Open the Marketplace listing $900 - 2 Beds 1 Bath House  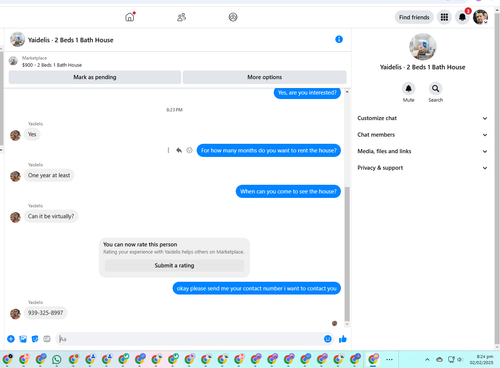pos(52,61)
